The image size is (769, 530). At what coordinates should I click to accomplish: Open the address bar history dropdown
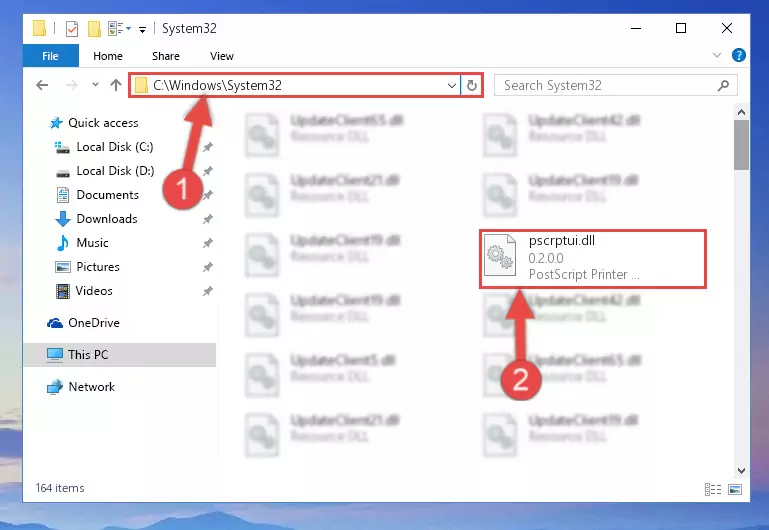pos(452,86)
